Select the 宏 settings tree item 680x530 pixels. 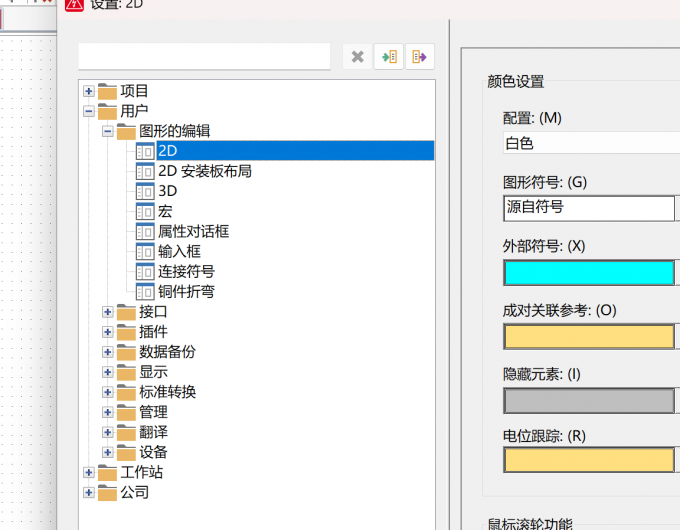click(x=165, y=211)
